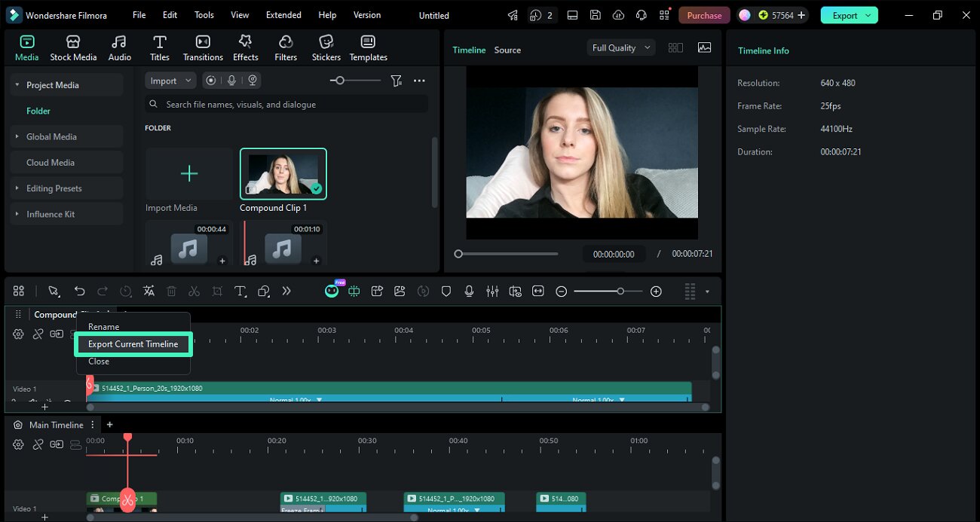980x522 pixels.
Task: Open the Titles tab
Action: point(159,48)
